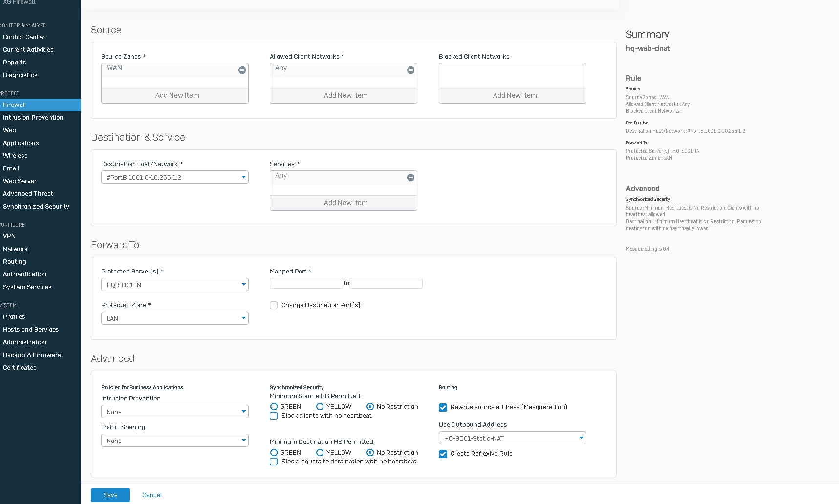Screen dimensions: 839x504
Task: Remove WAN from Source Zones list
Action: pos(242,70)
